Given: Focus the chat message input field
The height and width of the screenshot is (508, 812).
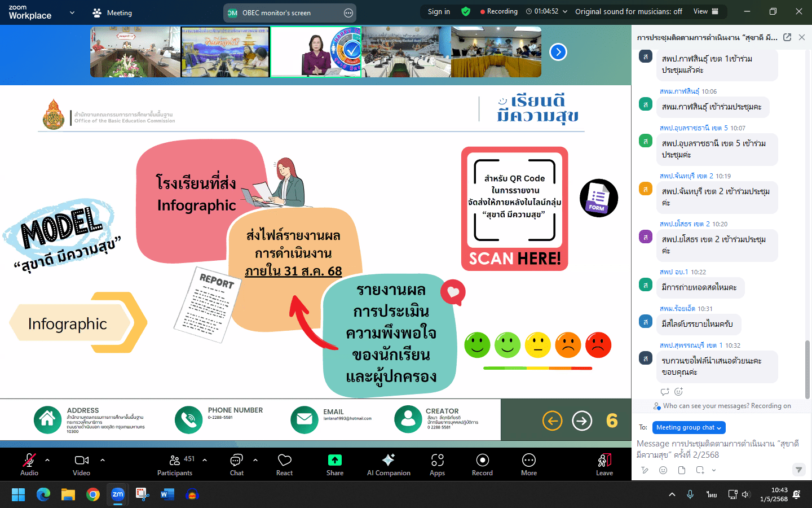Looking at the screenshot, I should pyautogui.click(x=718, y=449).
